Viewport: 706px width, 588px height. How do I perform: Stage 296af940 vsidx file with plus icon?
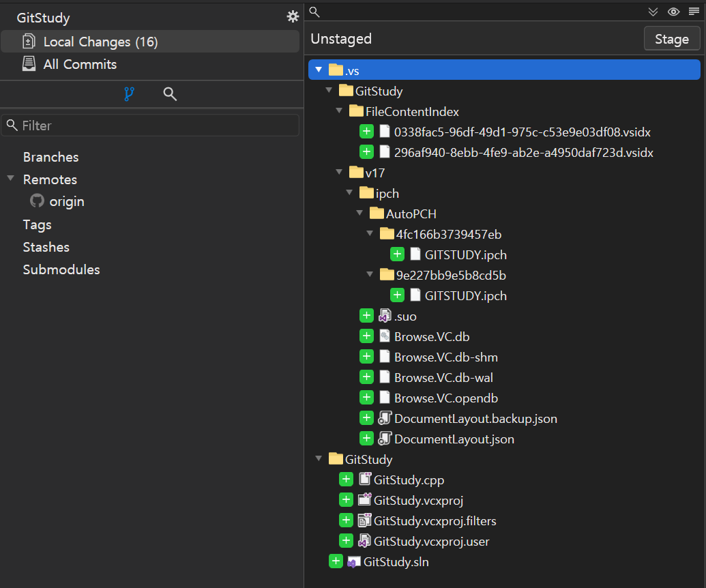click(366, 151)
